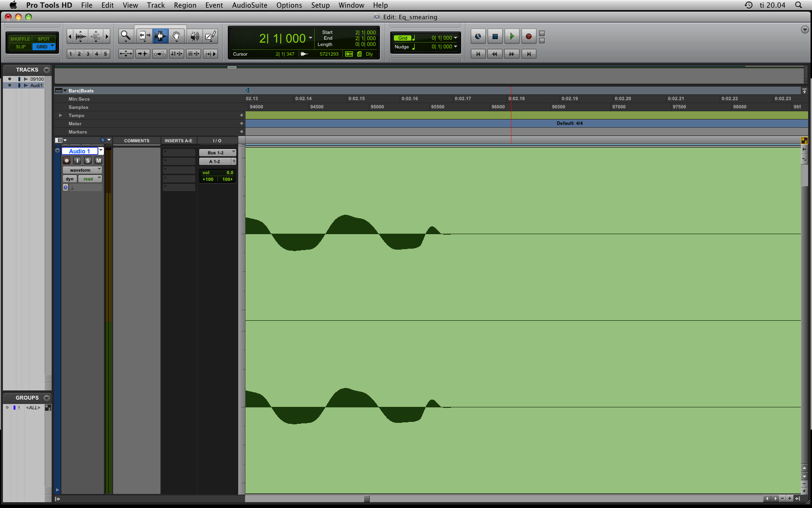Viewport: 812px width, 508px height.
Task: Click the Rewind button
Action: (495, 54)
